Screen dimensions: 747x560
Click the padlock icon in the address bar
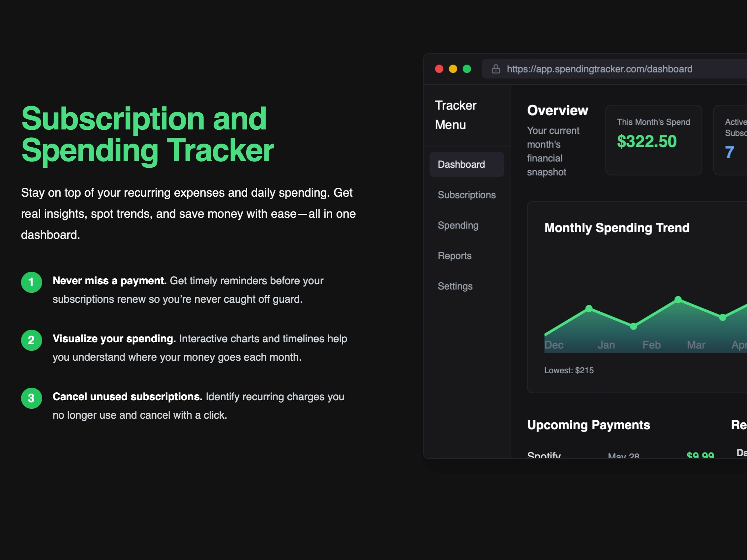tap(496, 69)
